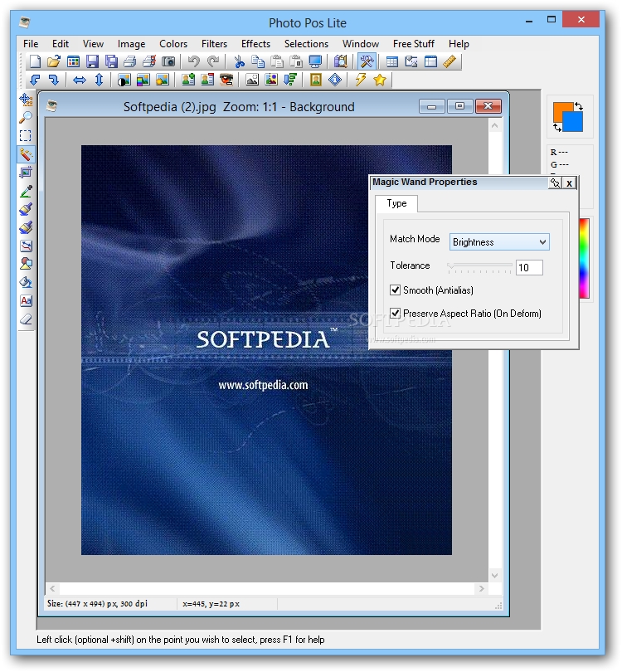Select the Shapes tool
The width and height of the screenshot is (622, 672).
click(26, 264)
